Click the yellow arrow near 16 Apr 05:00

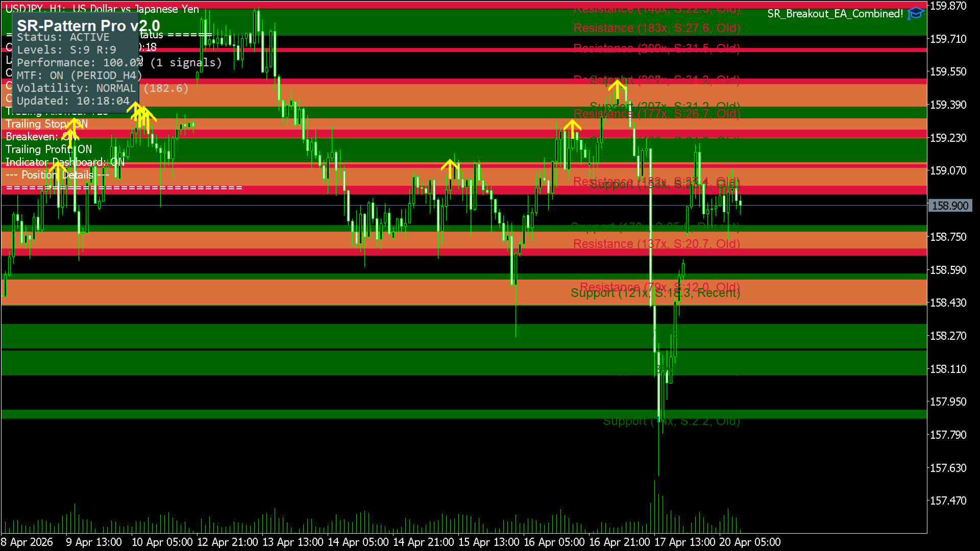(x=572, y=128)
